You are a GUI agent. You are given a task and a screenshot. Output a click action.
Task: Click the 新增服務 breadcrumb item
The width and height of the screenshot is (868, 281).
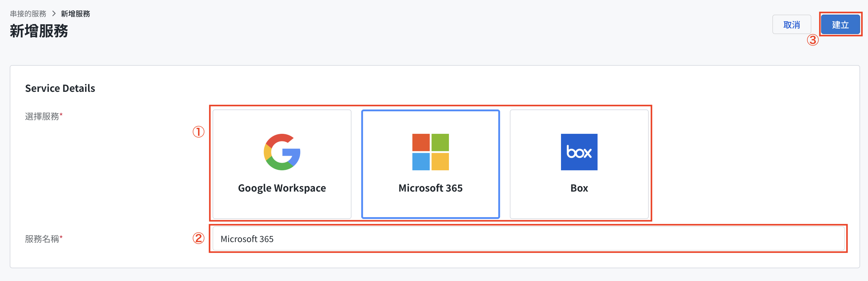click(x=75, y=14)
